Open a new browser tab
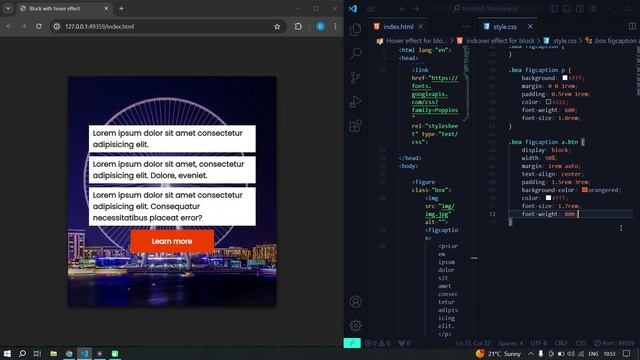640x360 pixels. coord(121,9)
